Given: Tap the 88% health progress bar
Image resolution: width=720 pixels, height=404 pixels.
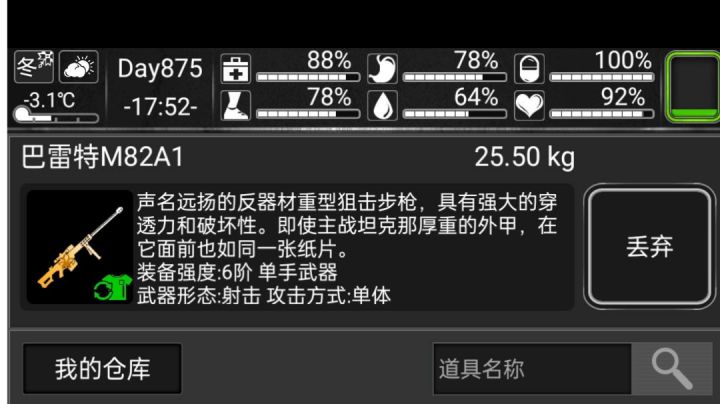Looking at the screenshot, I should (308, 77).
